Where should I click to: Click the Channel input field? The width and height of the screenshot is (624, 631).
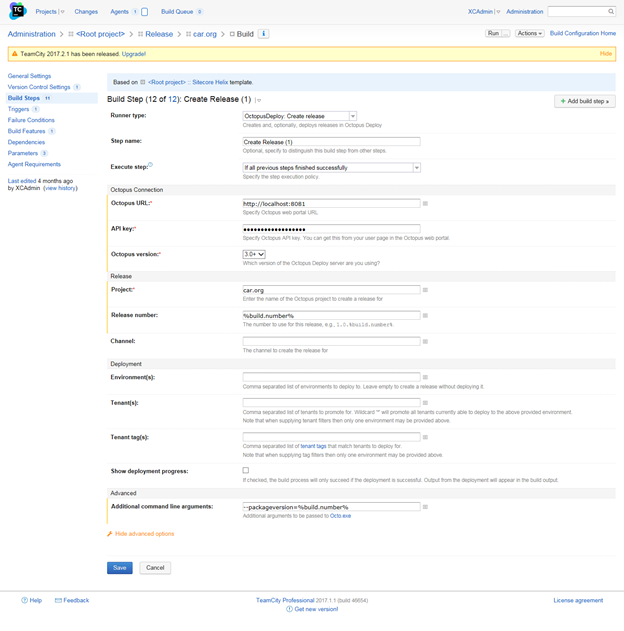click(332, 341)
